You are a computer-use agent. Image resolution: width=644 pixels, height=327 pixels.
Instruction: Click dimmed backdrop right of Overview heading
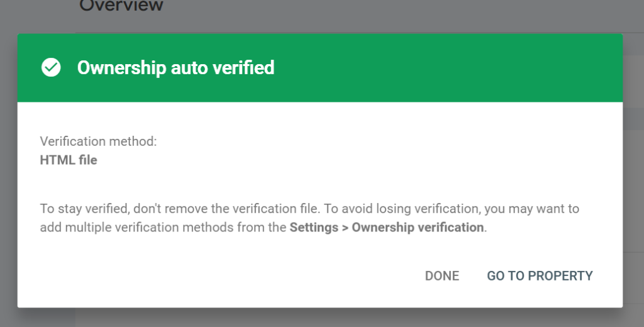point(377,13)
